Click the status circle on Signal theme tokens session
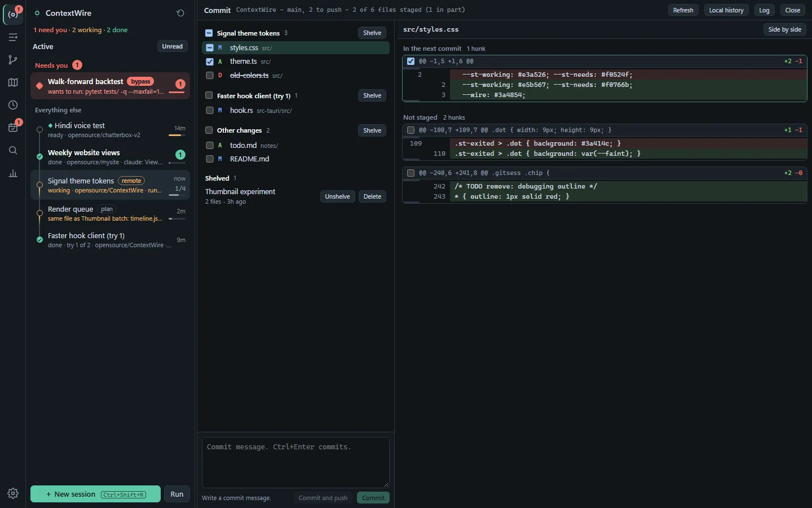Image resolution: width=812 pixels, height=508 pixels. coord(39,185)
